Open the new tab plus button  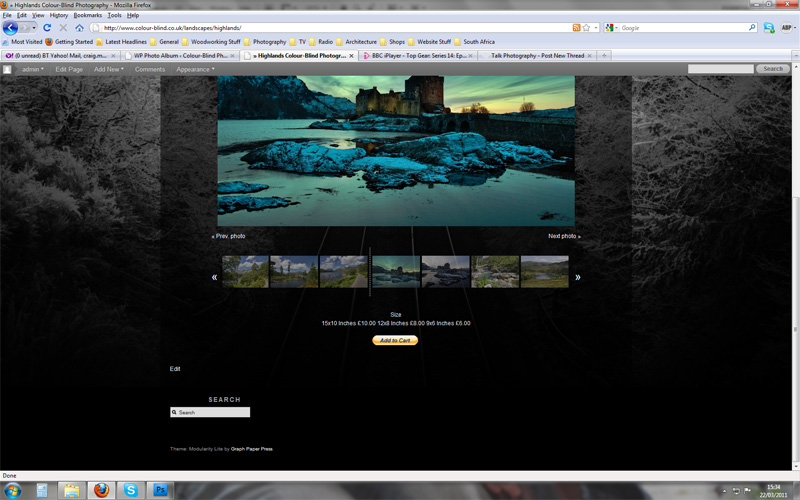(x=604, y=56)
